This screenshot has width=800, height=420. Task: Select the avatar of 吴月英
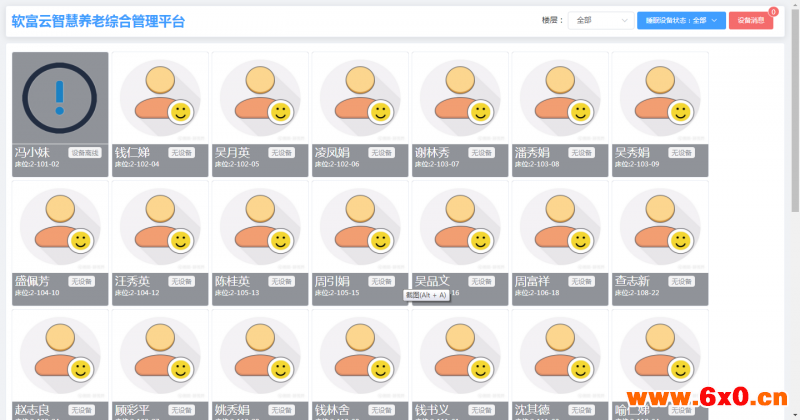pyautogui.click(x=260, y=98)
